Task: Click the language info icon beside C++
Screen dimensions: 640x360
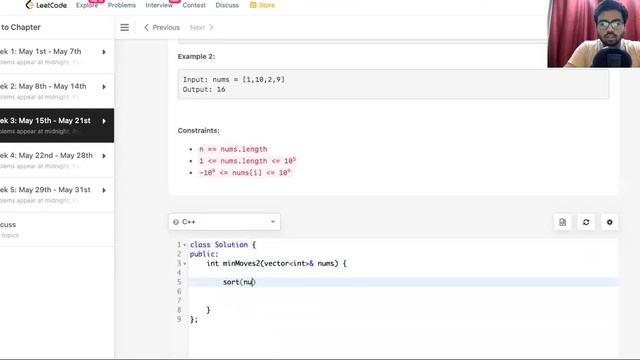Action: point(176,222)
